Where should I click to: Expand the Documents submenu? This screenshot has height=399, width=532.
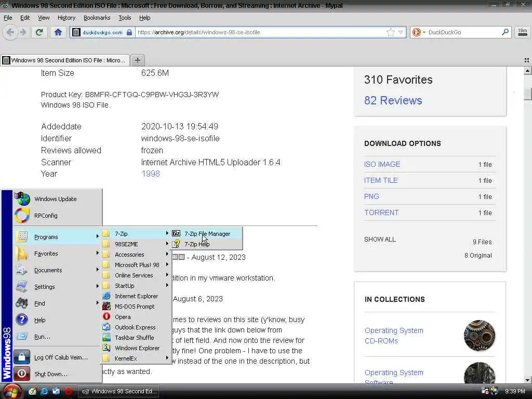point(57,270)
